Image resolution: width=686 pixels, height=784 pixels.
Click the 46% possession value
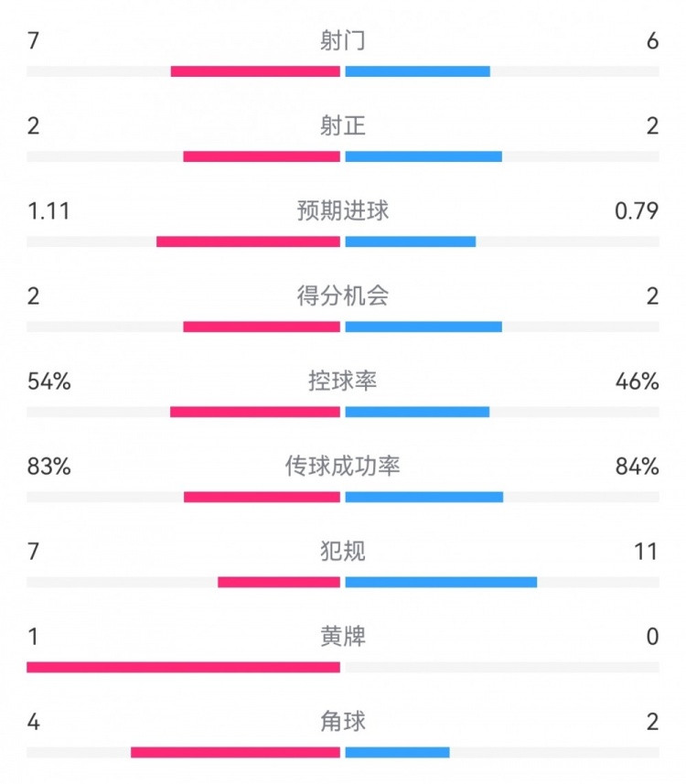637,381
